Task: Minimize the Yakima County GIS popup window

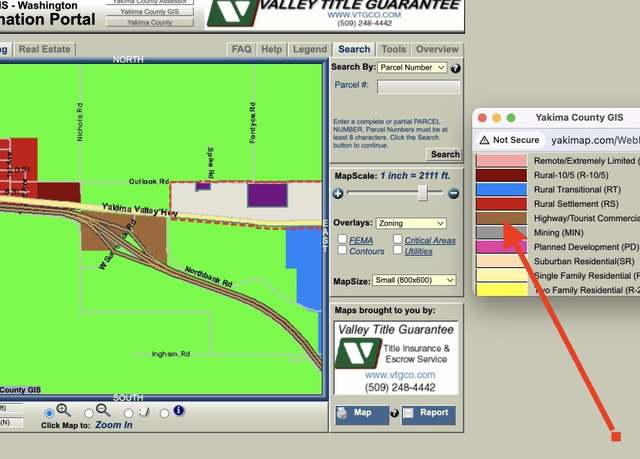Action: pyautogui.click(x=496, y=118)
